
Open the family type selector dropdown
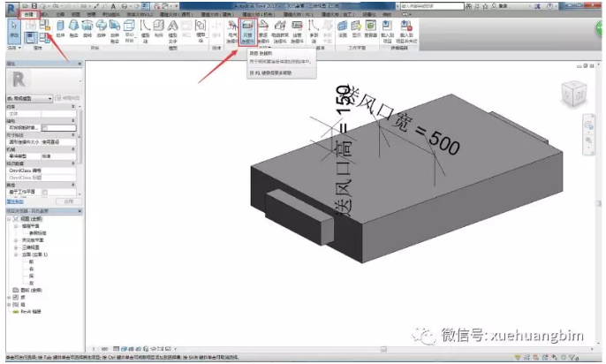[30, 99]
